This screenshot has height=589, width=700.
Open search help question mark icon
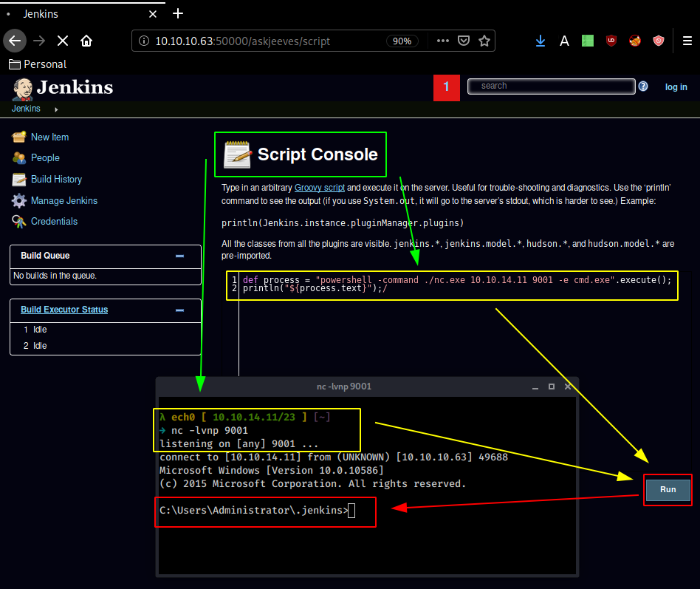coord(643,86)
